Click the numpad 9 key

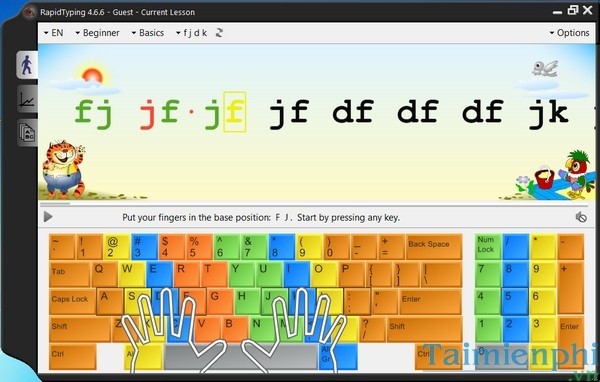tap(543, 274)
